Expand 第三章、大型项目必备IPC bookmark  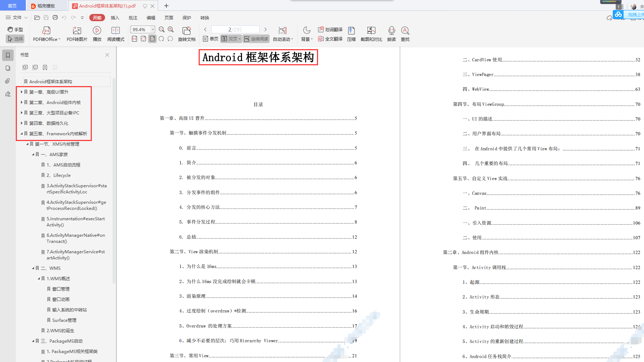click(22, 113)
